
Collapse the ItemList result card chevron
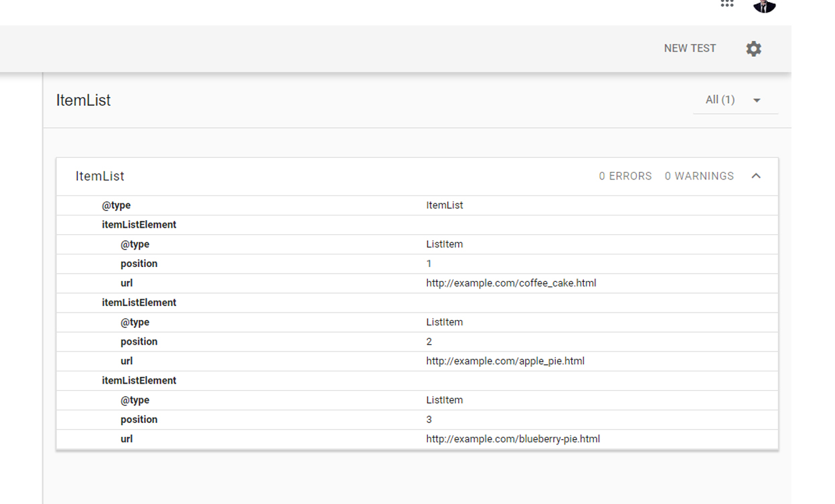pyautogui.click(x=756, y=176)
